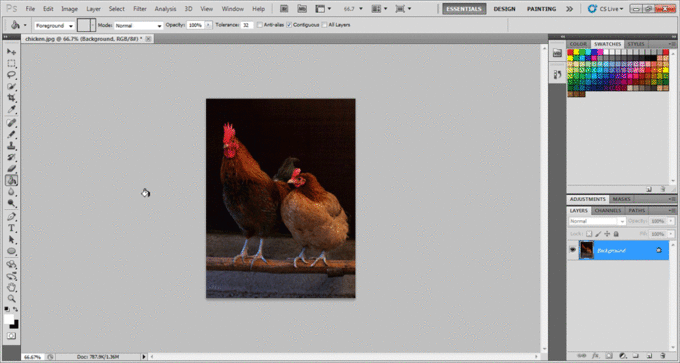This screenshot has height=363, width=680.
Task: Select the Eraser tool
Action: [11, 169]
